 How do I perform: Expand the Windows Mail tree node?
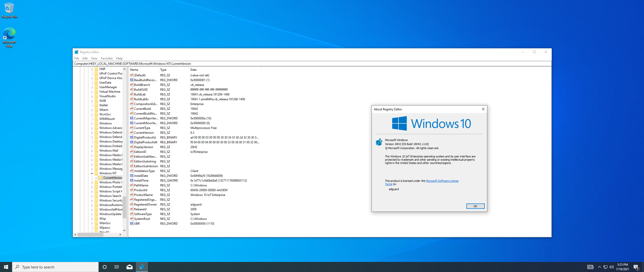click(x=92, y=151)
